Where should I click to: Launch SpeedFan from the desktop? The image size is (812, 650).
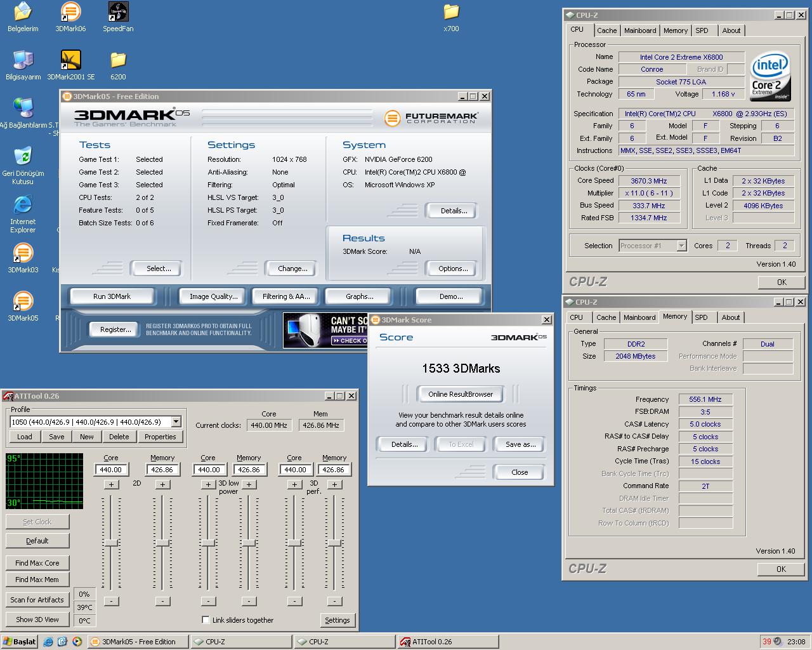118,17
